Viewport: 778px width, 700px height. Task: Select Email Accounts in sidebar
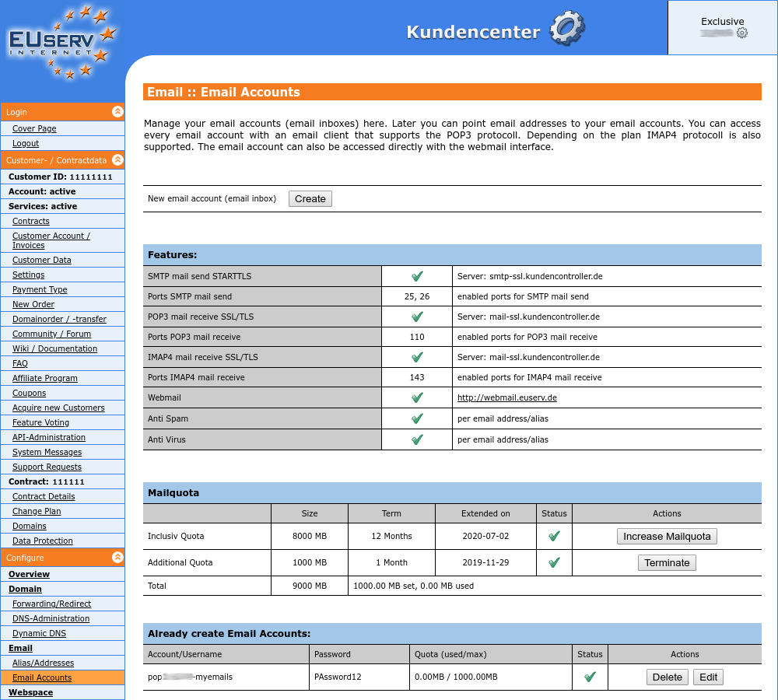[x=42, y=677]
